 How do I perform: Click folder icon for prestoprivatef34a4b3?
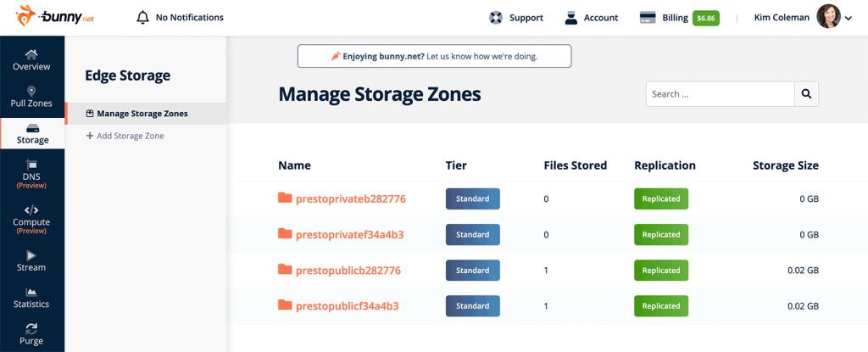(x=285, y=233)
